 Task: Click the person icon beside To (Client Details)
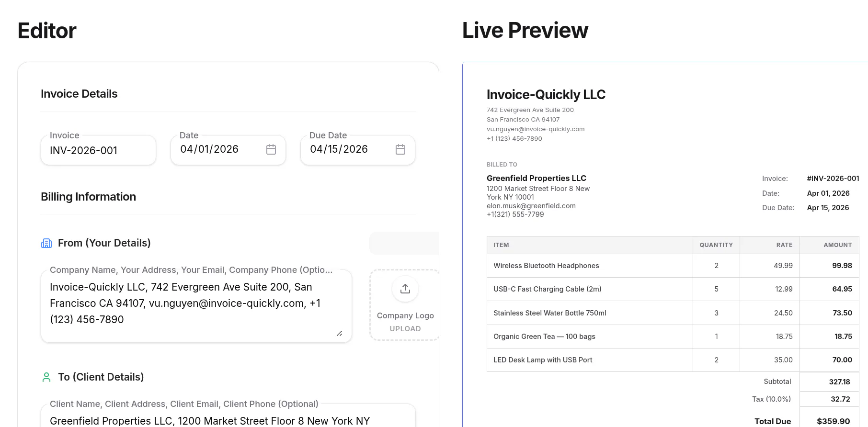(46, 377)
